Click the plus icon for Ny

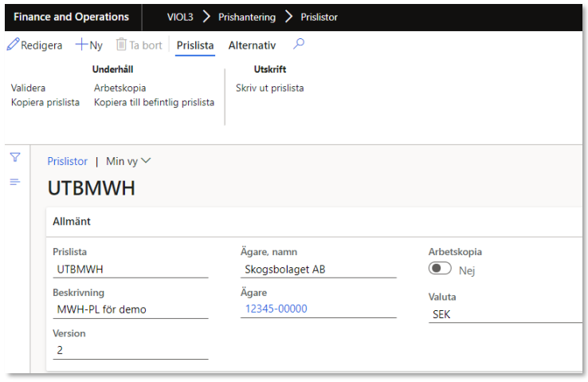click(x=81, y=45)
